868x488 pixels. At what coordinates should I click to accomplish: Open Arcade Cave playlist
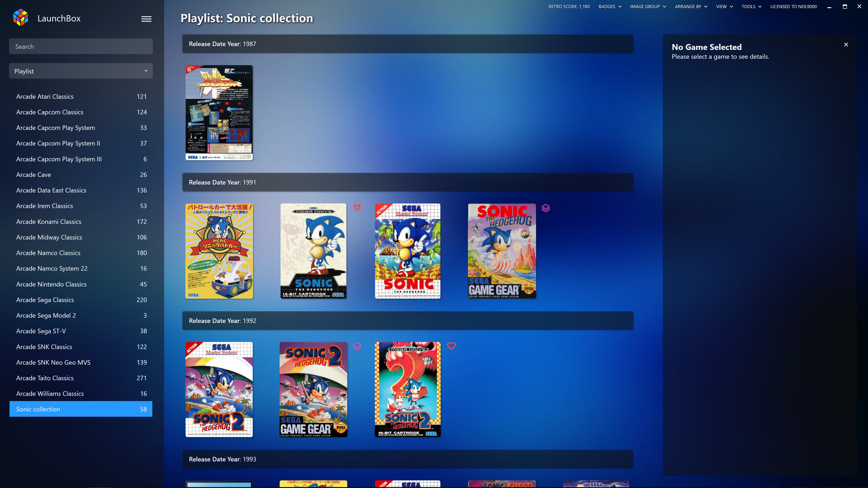point(81,174)
